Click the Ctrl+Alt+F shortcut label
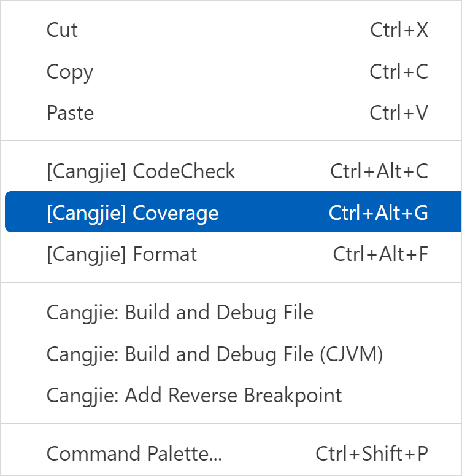 tap(380, 254)
